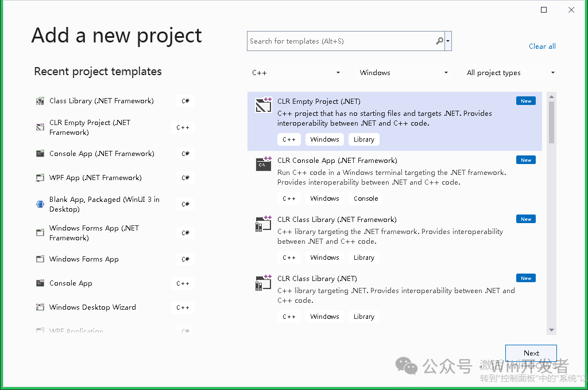Click the Console App (.NET Framework) icon
588x390 pixels.
(40, 154)
